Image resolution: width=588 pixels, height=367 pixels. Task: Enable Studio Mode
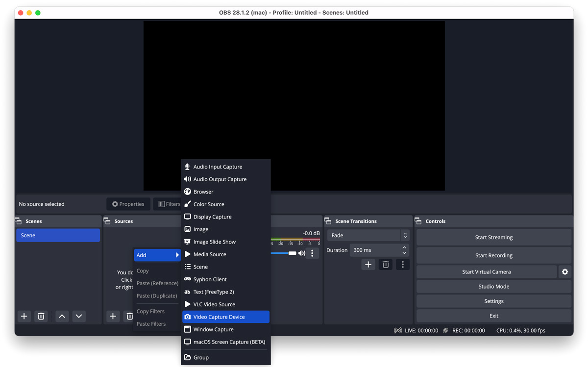click(x=493, y=286)
